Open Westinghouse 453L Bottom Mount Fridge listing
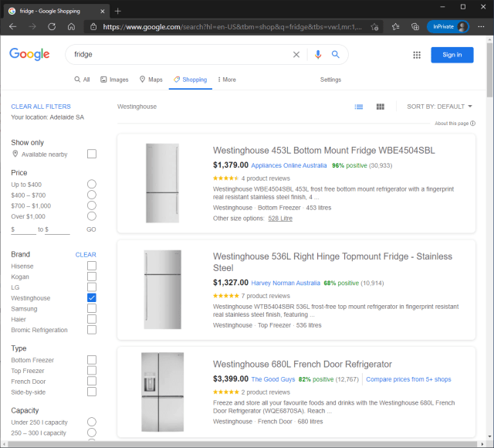 pos(324,151)
